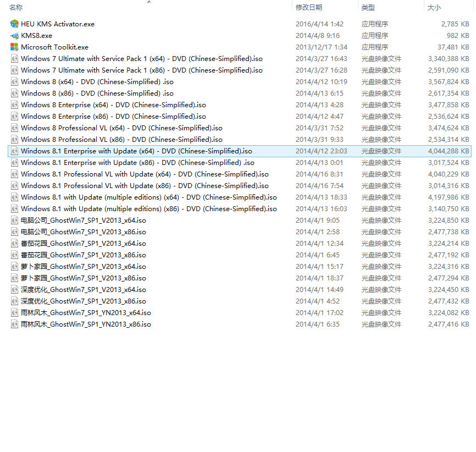This screenshot has height=452, width=476.
Task: Click the ISO icon of Windows 7 Ultimate x86
Action: 14,70
